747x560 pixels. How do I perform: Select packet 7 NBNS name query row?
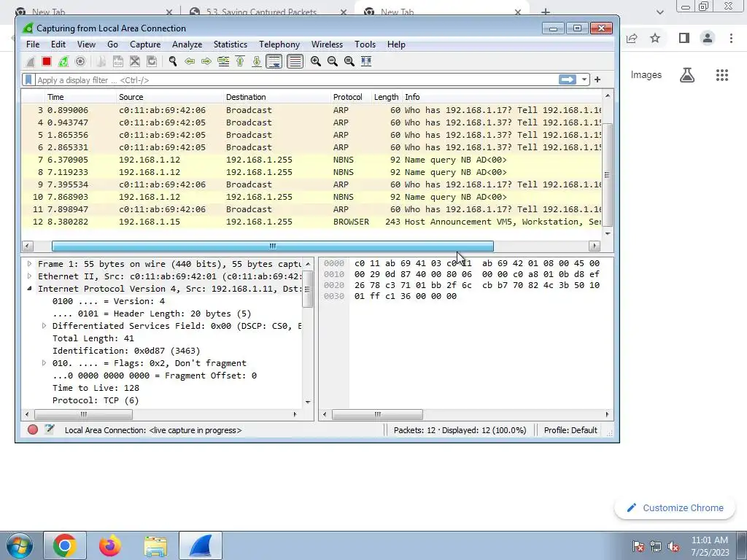pyautogui.click(x=311, y=160)
